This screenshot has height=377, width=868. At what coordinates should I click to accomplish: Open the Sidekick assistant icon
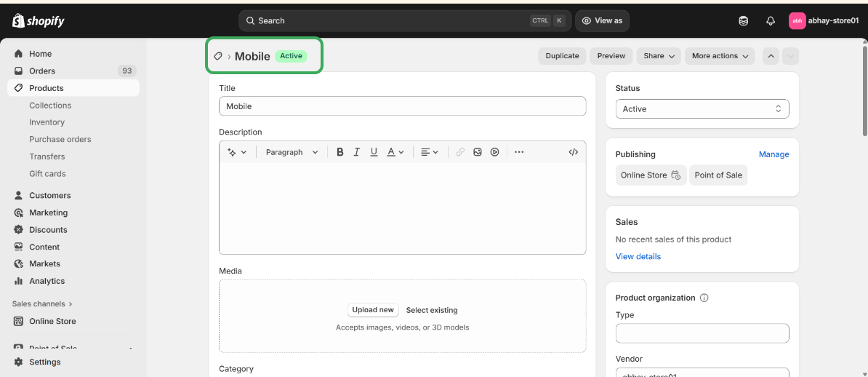pyautogui.click(x=743, y=21)
